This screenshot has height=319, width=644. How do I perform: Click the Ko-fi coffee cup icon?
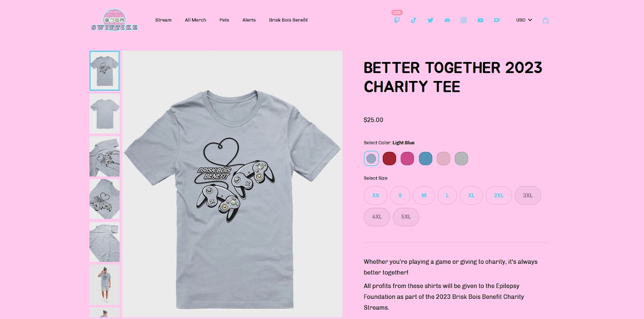tap(497, 20)
